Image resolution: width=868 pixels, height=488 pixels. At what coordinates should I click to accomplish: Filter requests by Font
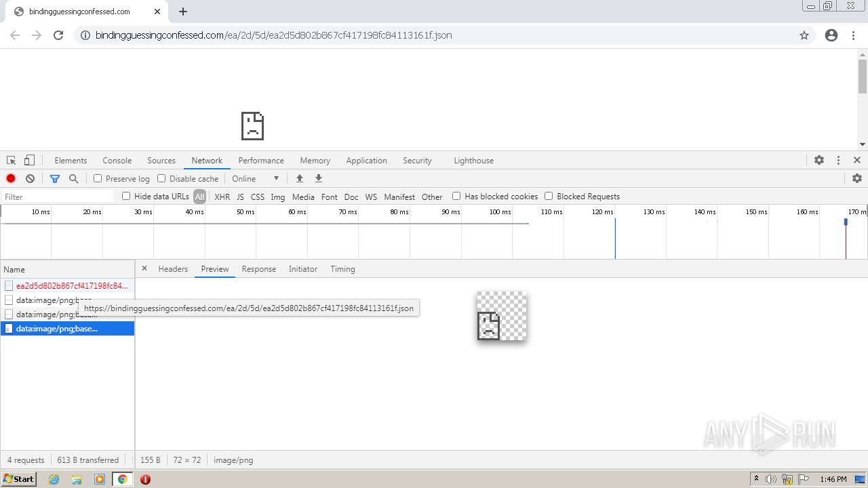coord(330,197)
